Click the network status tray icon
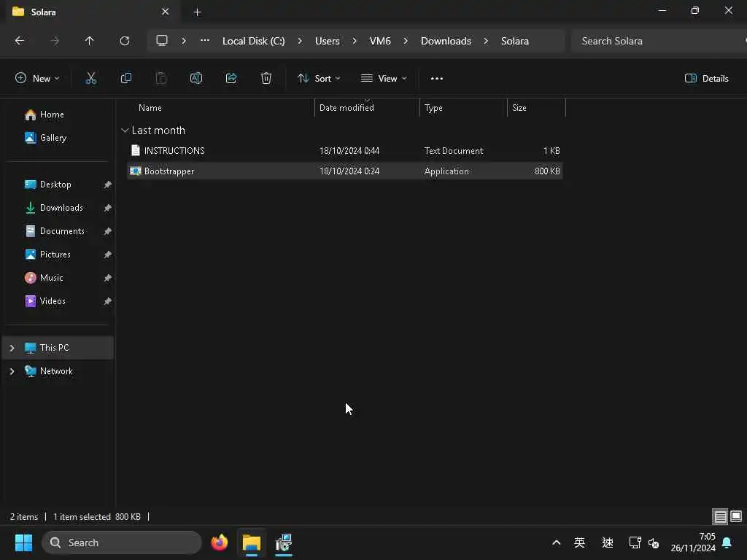The height and width of the screenshot is (560, 747). tap(635, 542)
